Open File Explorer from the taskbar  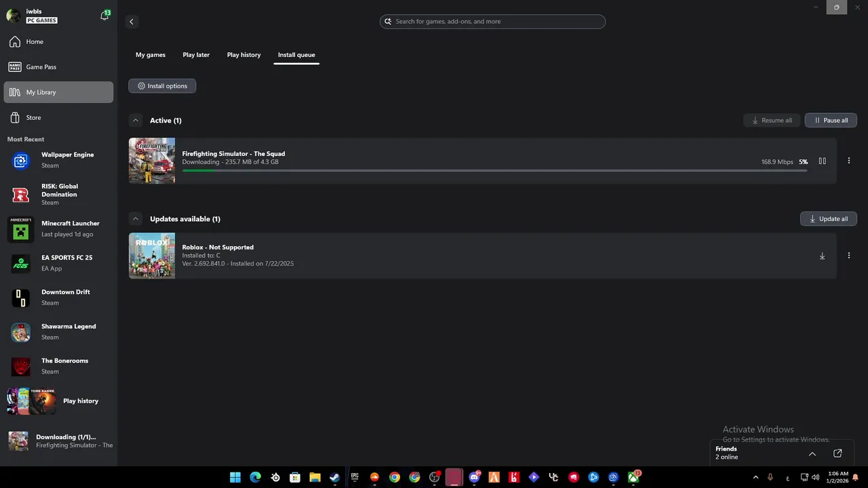tap(315, 477)
